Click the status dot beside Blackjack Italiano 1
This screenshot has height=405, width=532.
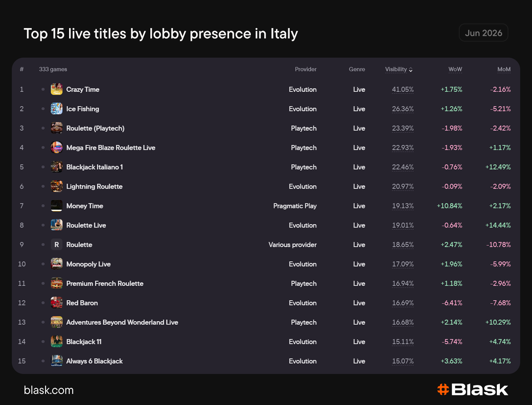[x=43, y=167]
